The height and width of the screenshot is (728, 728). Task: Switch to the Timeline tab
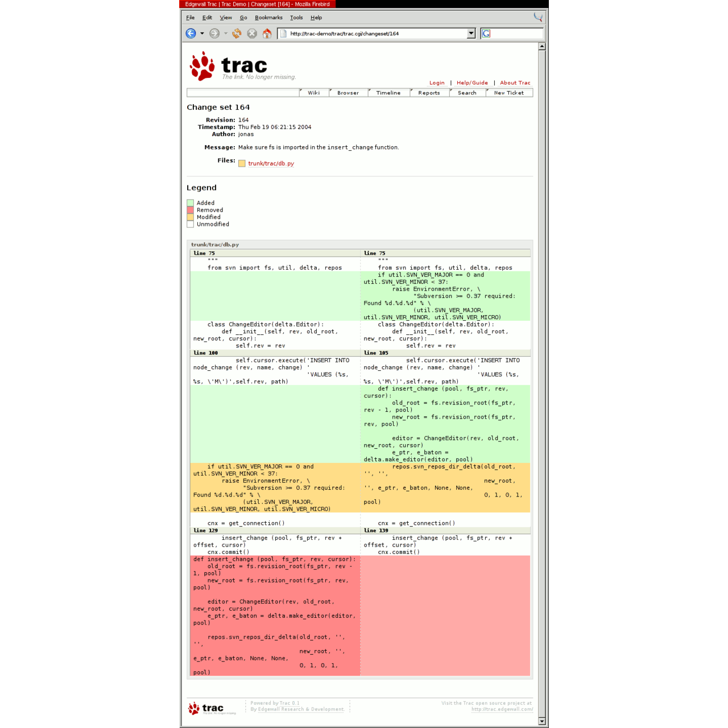click(388, 93)
